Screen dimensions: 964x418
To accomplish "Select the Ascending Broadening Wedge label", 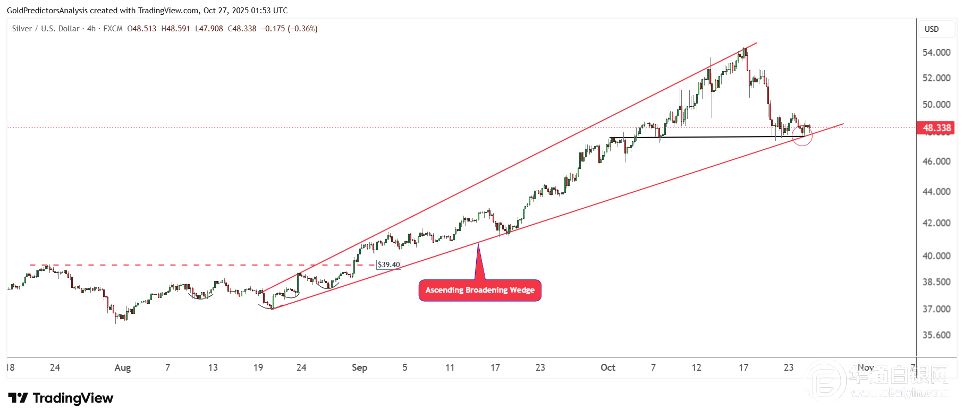I will 481,291.
